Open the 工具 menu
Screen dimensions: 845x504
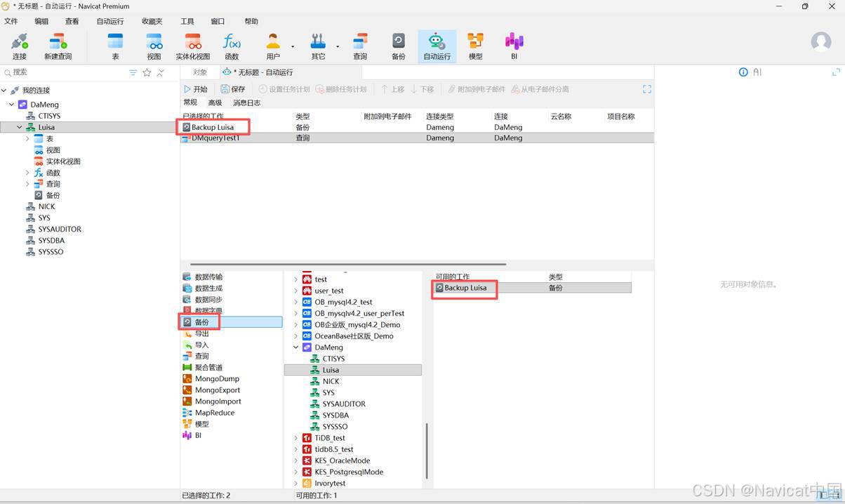click(187, 21)
